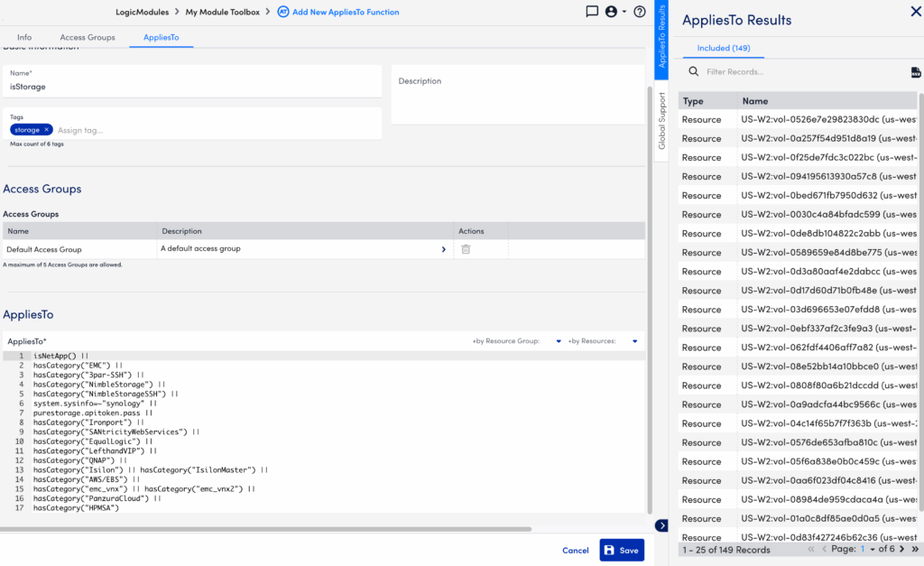
Task: Export results using the CSV download icon
Action: (917, 70)
